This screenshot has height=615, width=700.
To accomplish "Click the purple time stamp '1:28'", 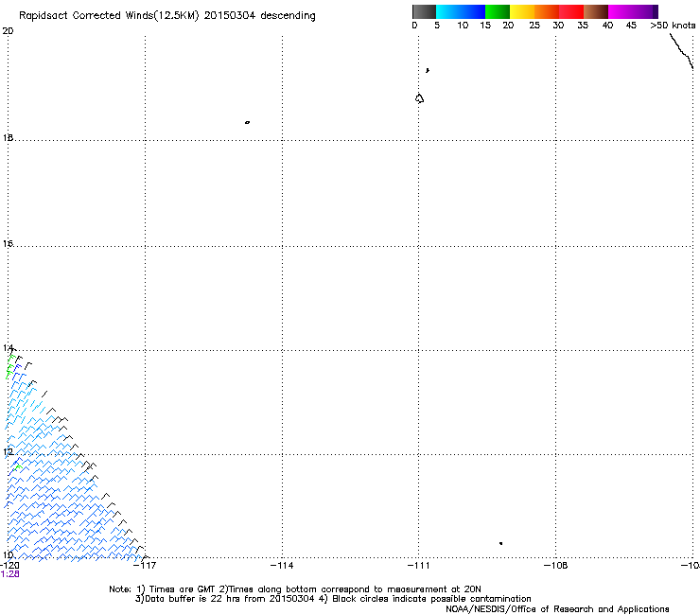I will (9, 574).
